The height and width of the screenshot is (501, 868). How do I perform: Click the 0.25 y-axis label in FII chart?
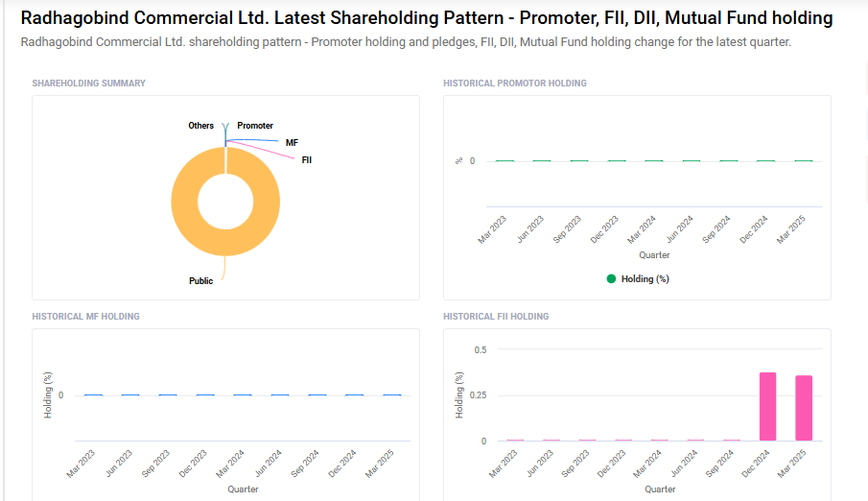[x=479, y=395]
